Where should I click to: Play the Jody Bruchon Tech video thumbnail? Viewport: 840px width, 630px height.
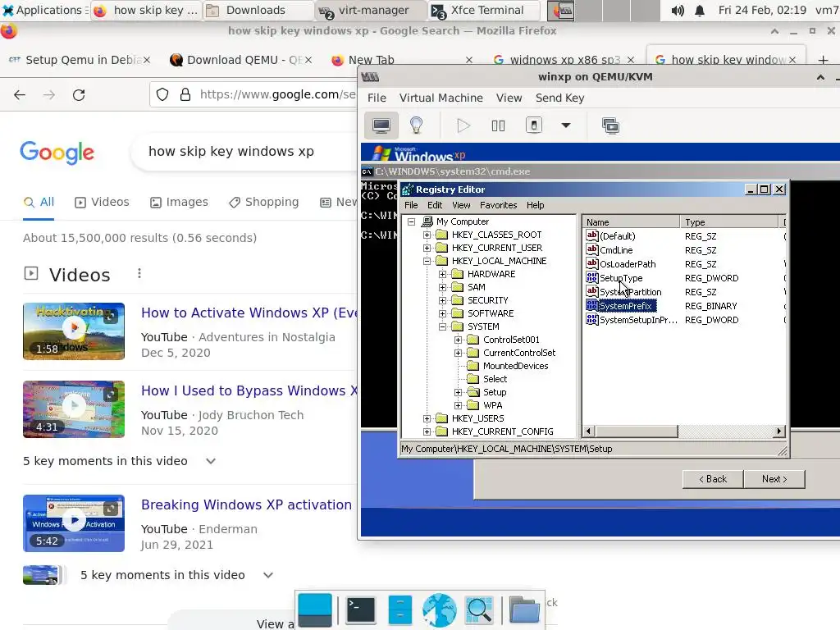74,409
